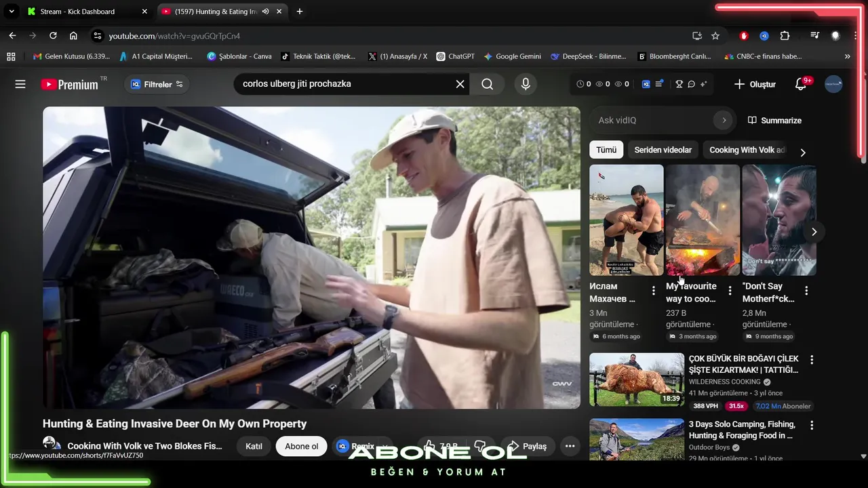Open the ÇOK BÜYÜK BİR BOĞAYI video thumbnail
Screen dimensions: 868x488
pyautogui.click(x=637, y=379)
